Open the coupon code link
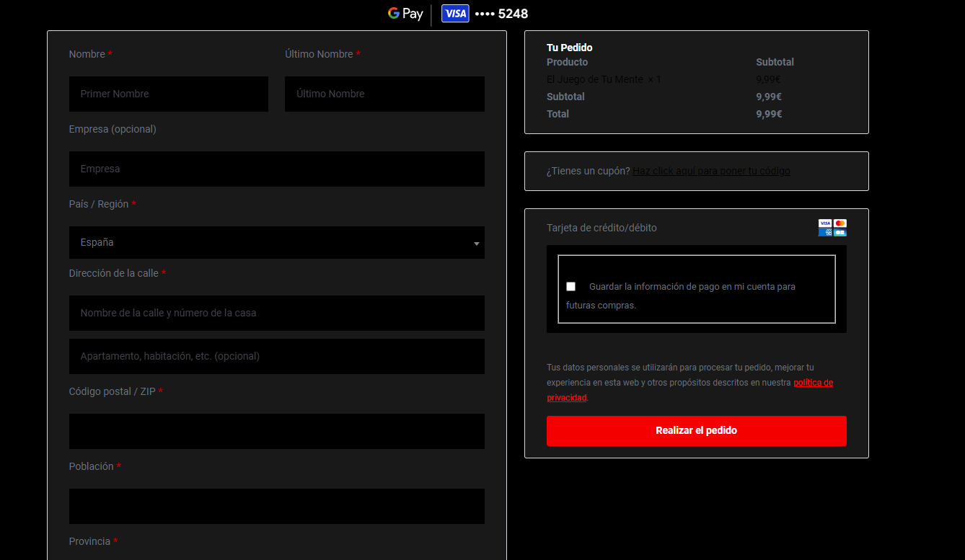 coord(711,172)
